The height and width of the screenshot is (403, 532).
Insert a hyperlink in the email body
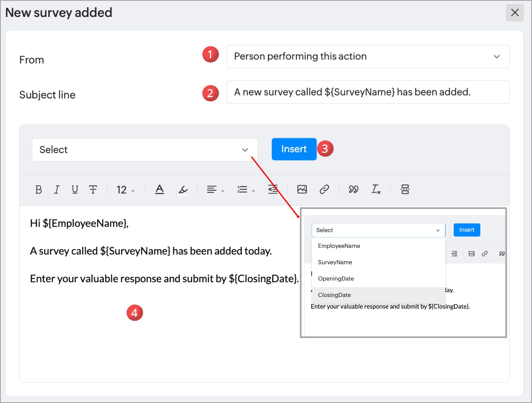324,190
